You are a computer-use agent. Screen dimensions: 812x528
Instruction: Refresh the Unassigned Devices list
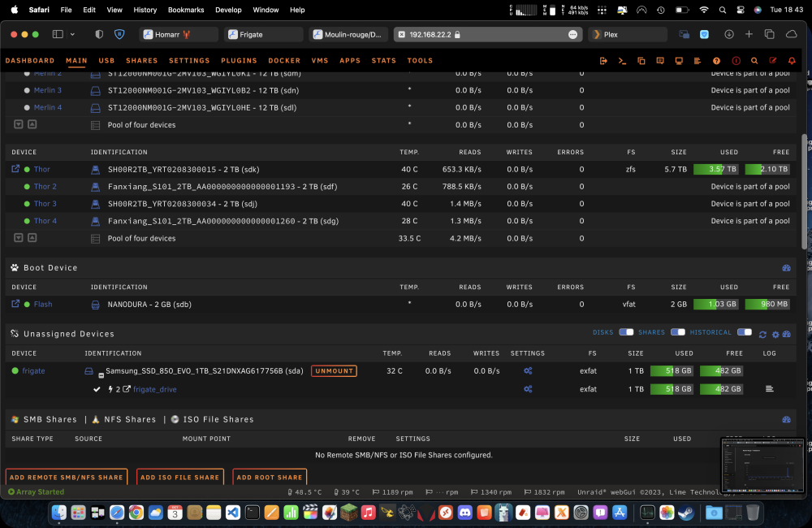click(x=762, y=335)
